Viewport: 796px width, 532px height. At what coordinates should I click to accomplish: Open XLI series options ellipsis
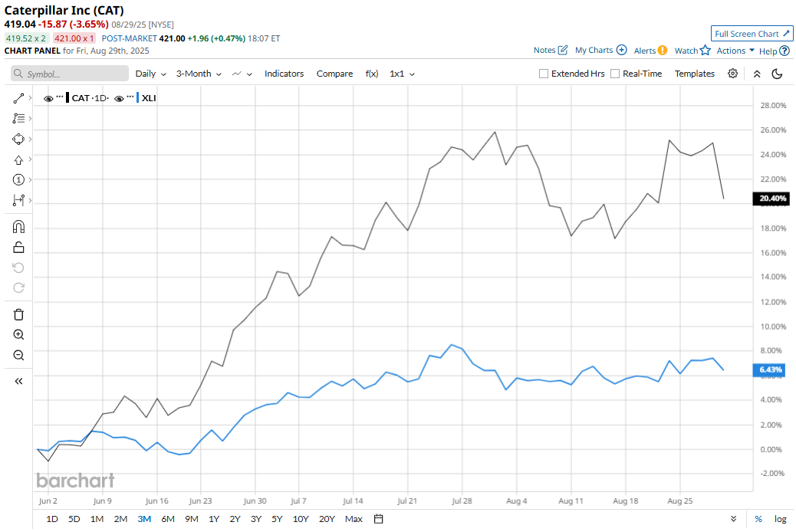[x=130, y=97]
